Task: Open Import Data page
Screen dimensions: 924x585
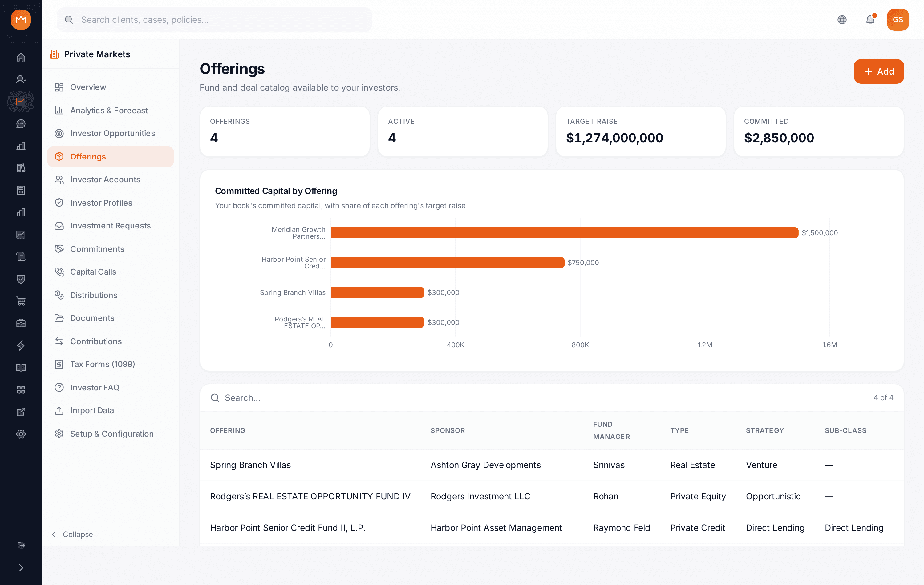Action: (111, 410)
